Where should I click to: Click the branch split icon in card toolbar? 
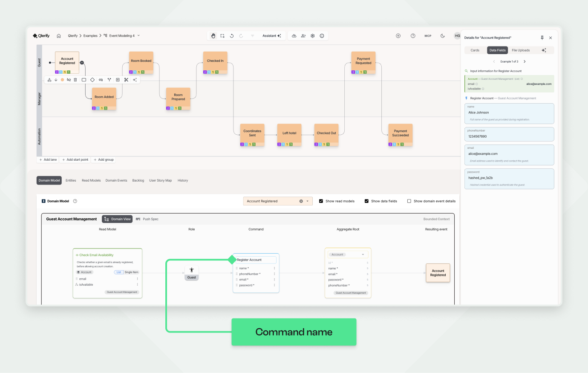(x=109, y=80)
